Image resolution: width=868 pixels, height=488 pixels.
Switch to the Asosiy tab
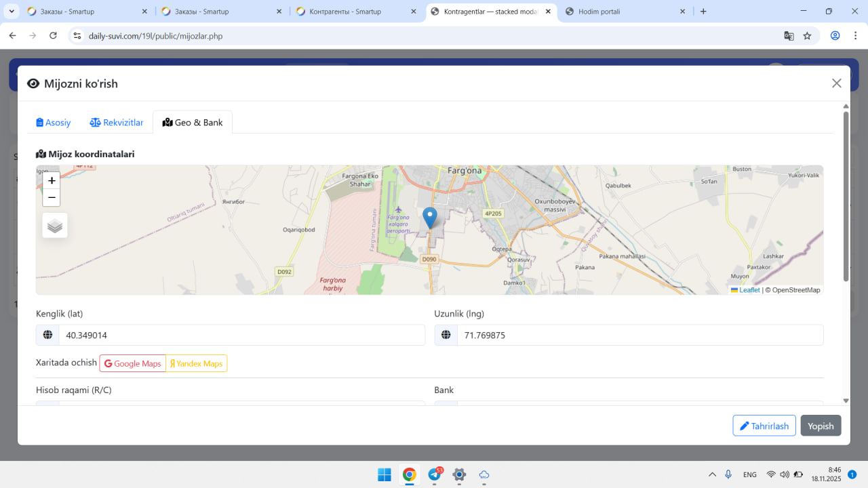[54, 123]
